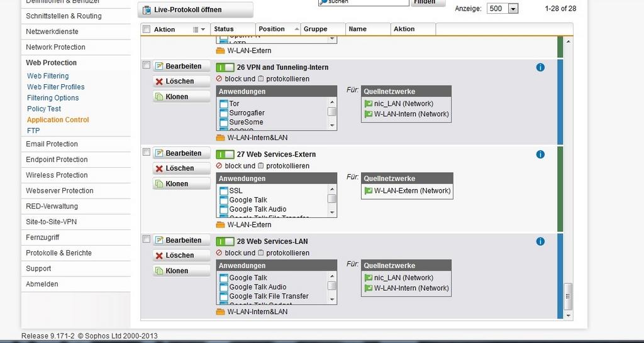Click the Surrogafier application icon

point(223,113)
